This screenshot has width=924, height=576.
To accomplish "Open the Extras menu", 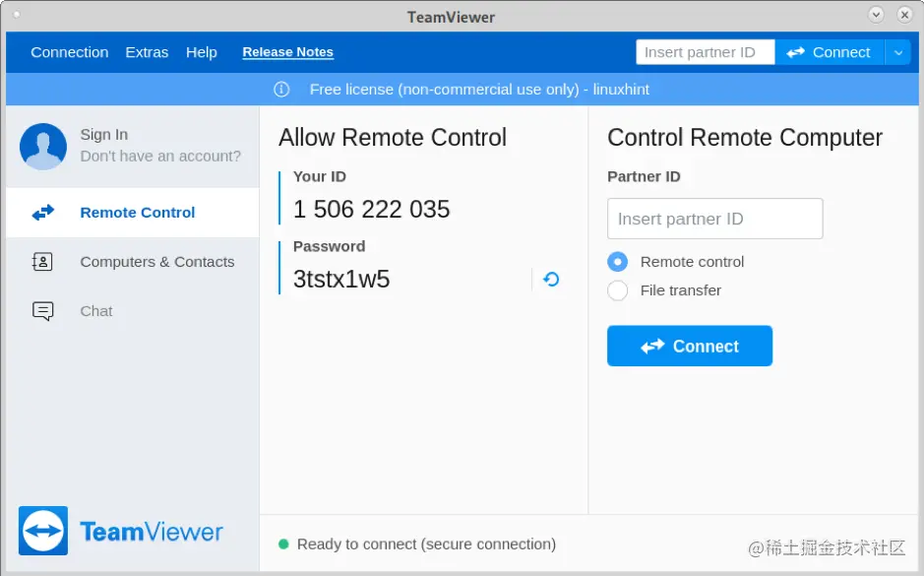I will coord(147,52).
